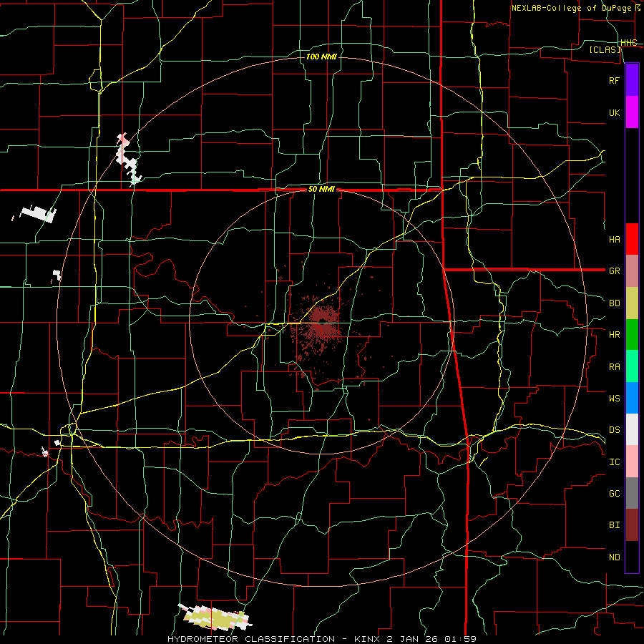Select the red HA legend swatch

[632, 239]
